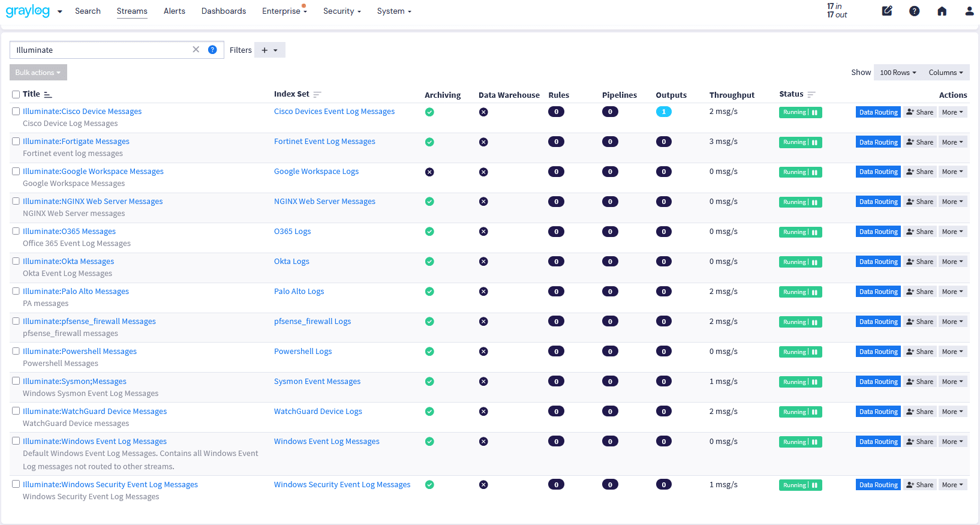Open More menu for Illuminate:Palo Alto Messages

click(x=952, y=292)
